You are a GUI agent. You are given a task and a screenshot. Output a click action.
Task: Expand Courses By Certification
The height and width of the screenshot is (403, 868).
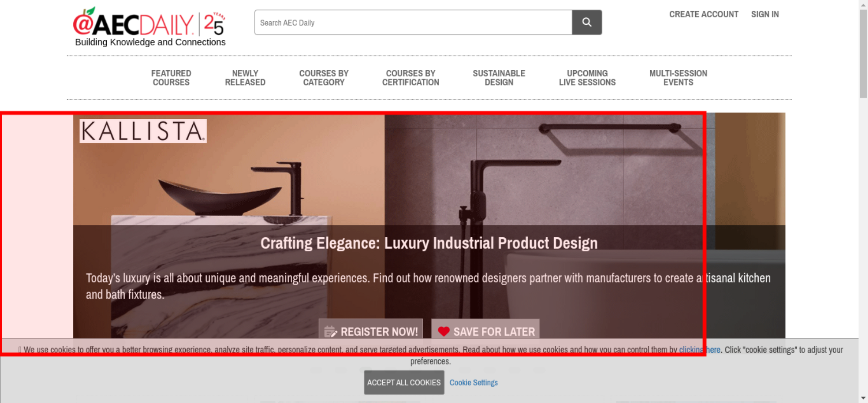pos(411,78)
